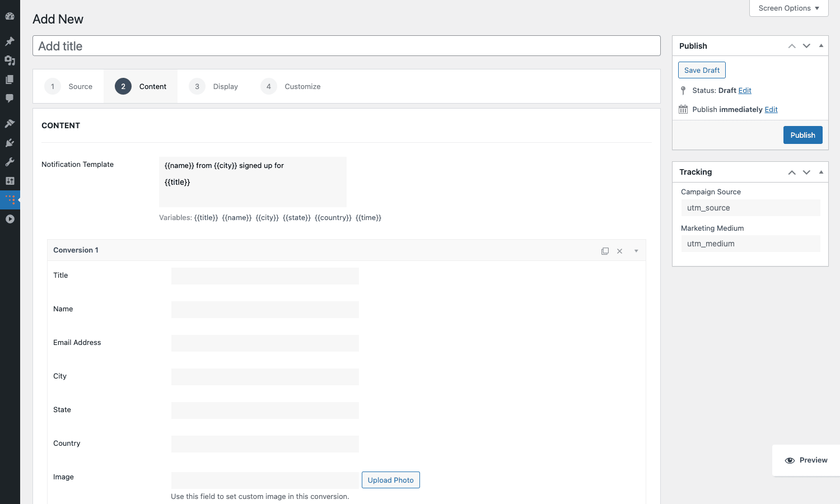Click the City input field
Screen dimensions: 840x504
pyautogui.click(x=265, y=377)
